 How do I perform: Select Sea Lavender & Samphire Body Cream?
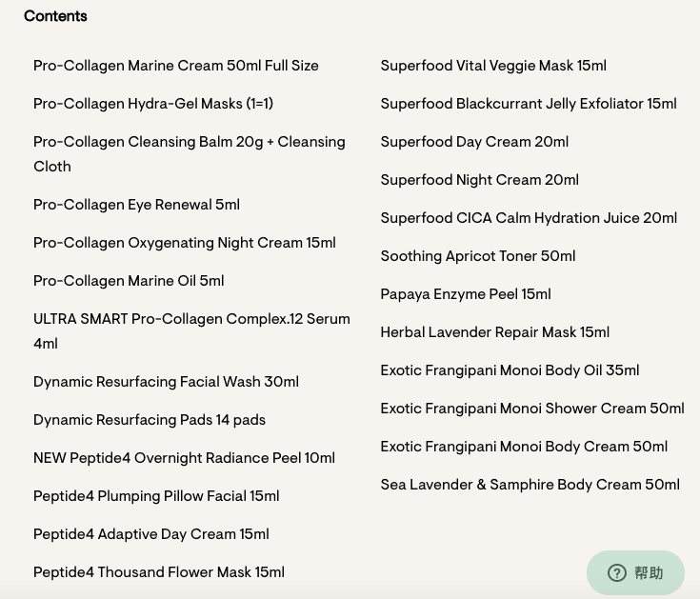[530, 485]
